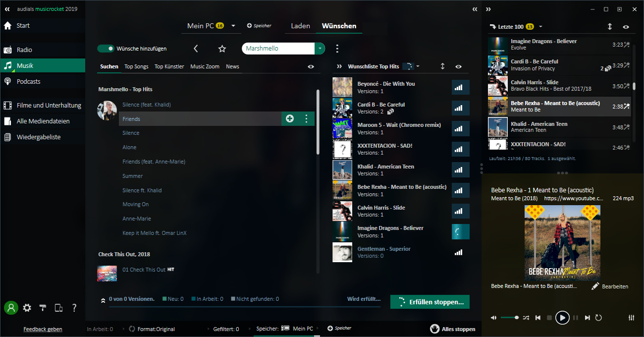Image resolution: width=644 pixels, height=337 pixels.
Task: Toggle repeat playback
Action: point(598,318)
